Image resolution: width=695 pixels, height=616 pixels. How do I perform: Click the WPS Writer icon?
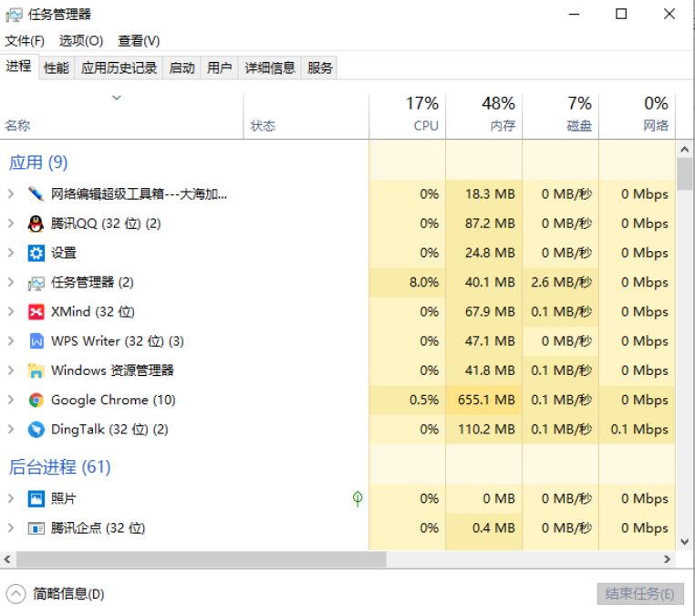36,341
